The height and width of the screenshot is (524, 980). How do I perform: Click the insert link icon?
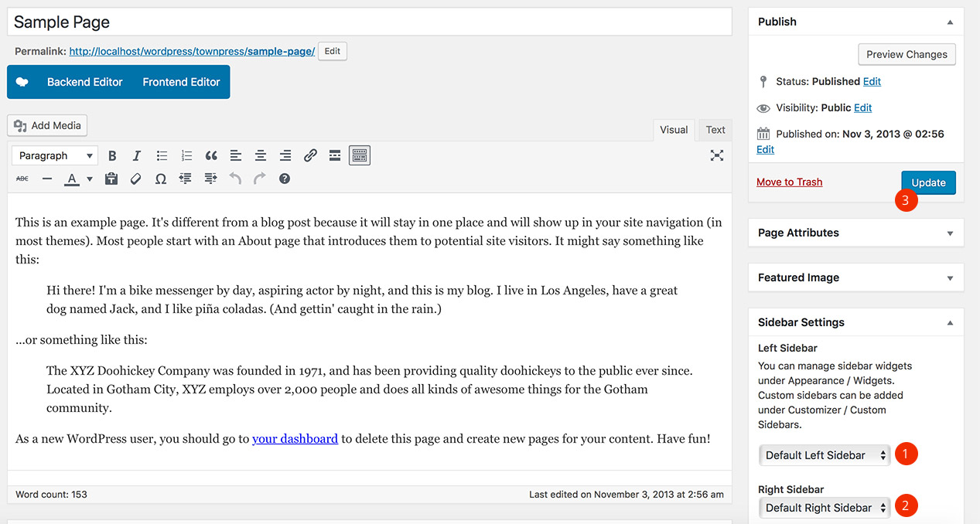(310, 155)
